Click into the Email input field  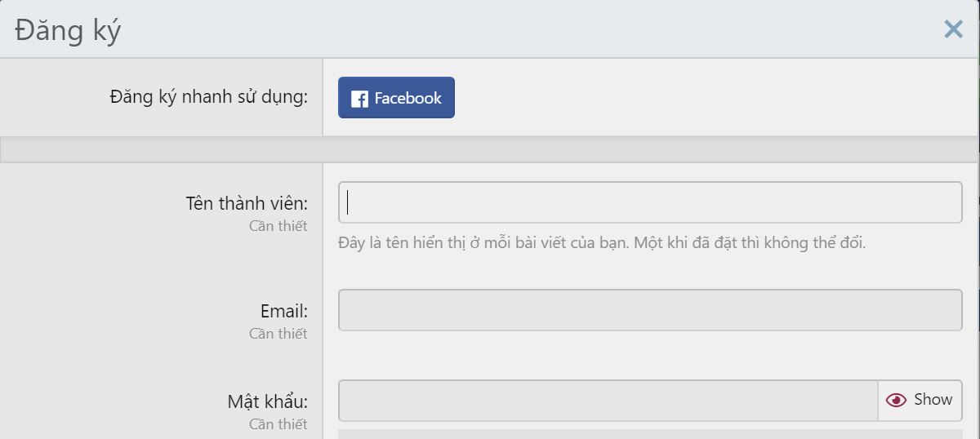[650, 310]
